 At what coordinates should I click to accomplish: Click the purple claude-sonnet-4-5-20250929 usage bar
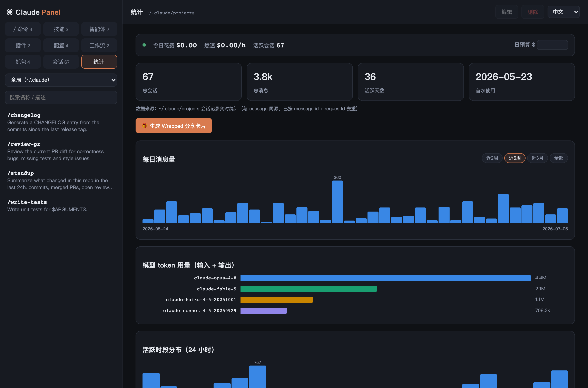tap(264, 311)
